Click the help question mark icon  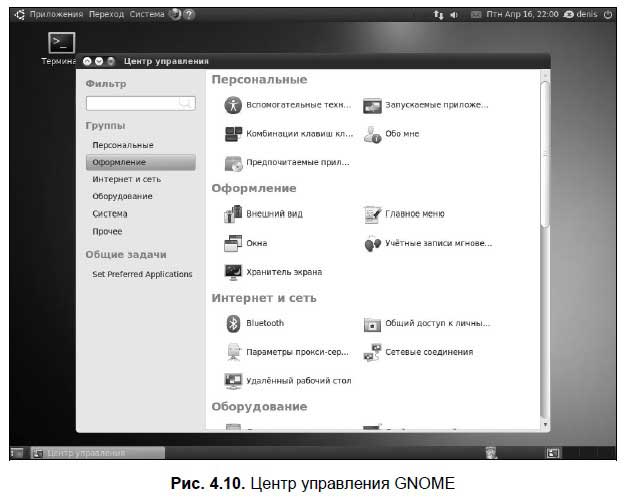tap(189, 15)
